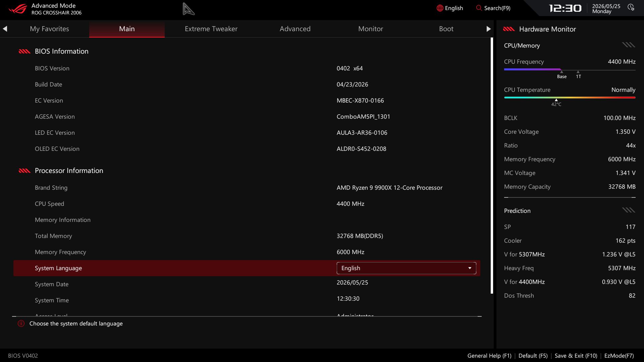This screenshot has width=644, height=362.
Task: Click MC Voltage value 1.341 V
Action: tap(625, 173)
